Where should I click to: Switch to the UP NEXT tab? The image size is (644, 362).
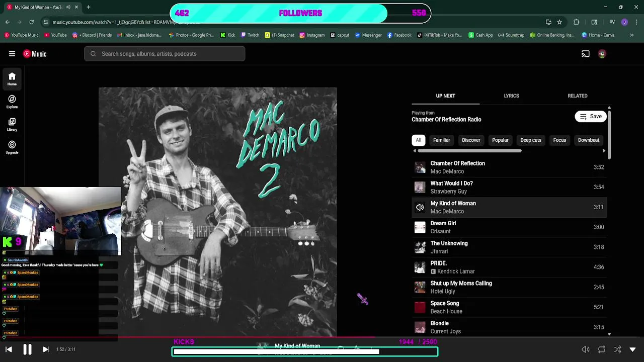tap(445, 96)
